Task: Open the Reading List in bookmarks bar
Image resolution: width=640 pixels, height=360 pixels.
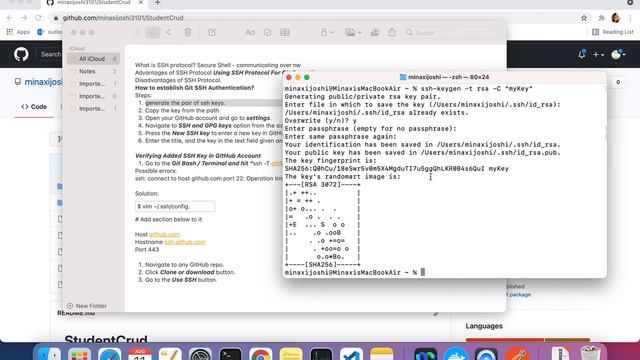Action: click(613, 32)
